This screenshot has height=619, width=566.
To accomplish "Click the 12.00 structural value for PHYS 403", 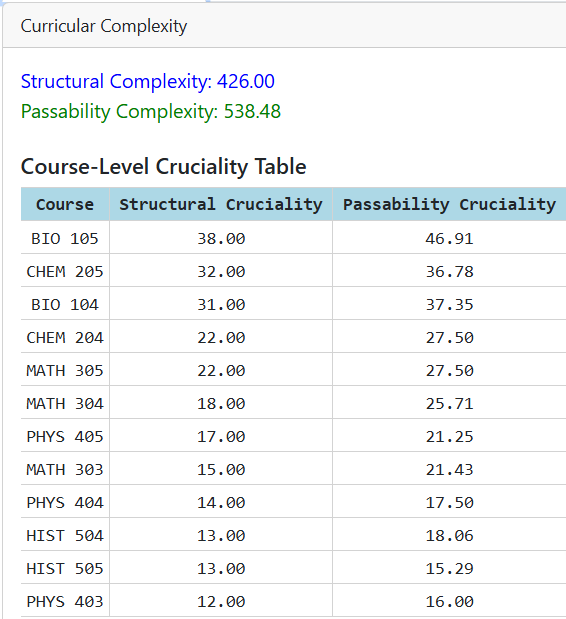I will coord(221,602).
